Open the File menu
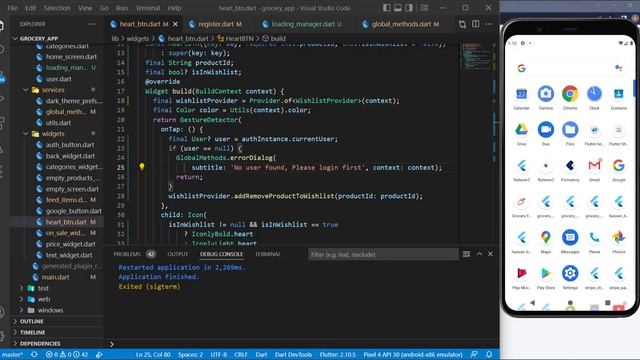This screenshot has height=360, width=640. (x=12, y=8)
